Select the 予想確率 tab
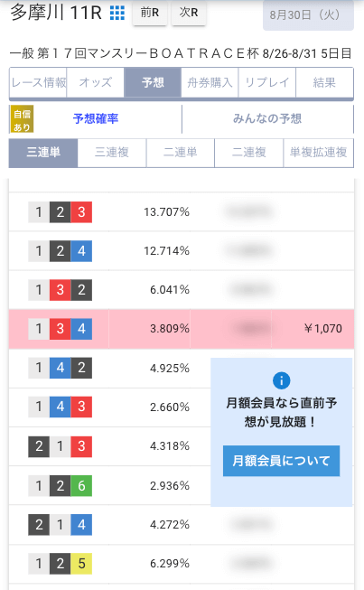This screenshot has width=364, height=590. pyautogui.click(x=96, y=119)
